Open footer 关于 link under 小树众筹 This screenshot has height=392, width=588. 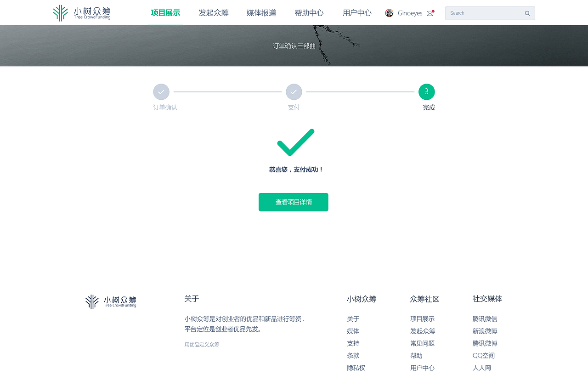(353, 319)
